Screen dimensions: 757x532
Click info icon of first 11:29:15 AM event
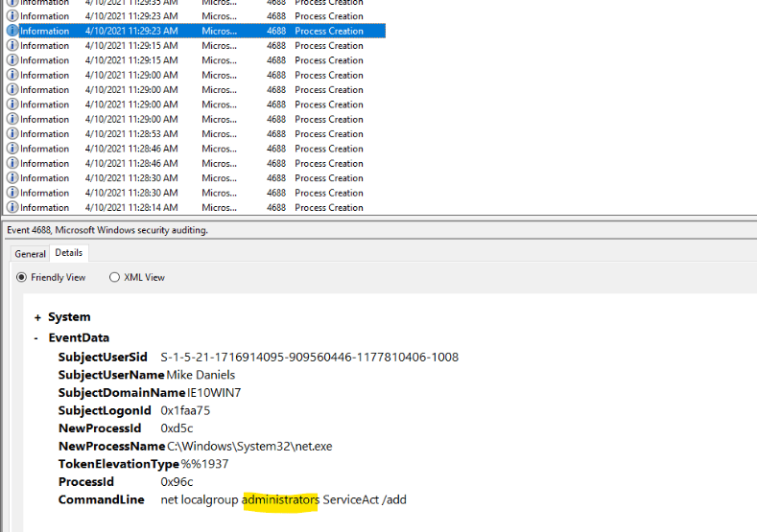coord(12,46)
